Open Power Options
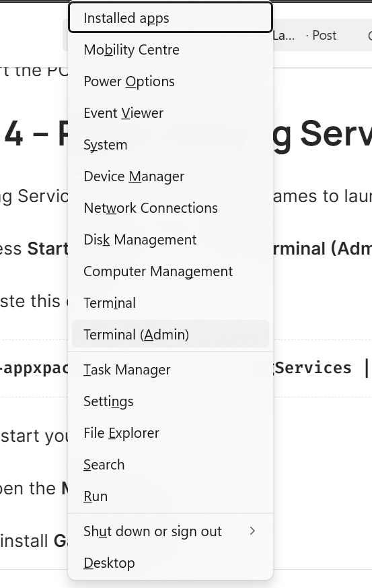The image size is (372, 588). pyautogui.click(x=170, y=81)
